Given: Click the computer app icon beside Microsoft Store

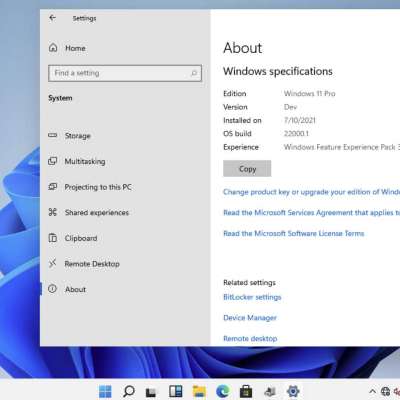Looking at the screenshot, I should coord(270,392).
